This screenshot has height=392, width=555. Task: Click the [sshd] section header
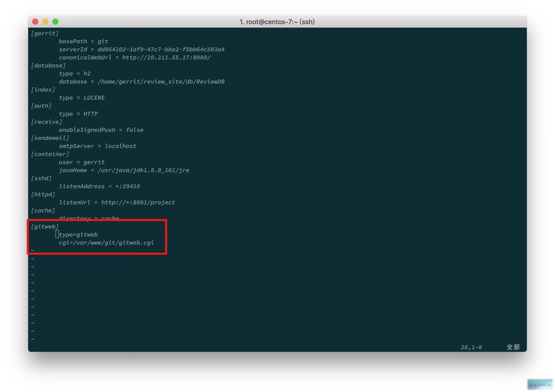[x=41, y=178]
